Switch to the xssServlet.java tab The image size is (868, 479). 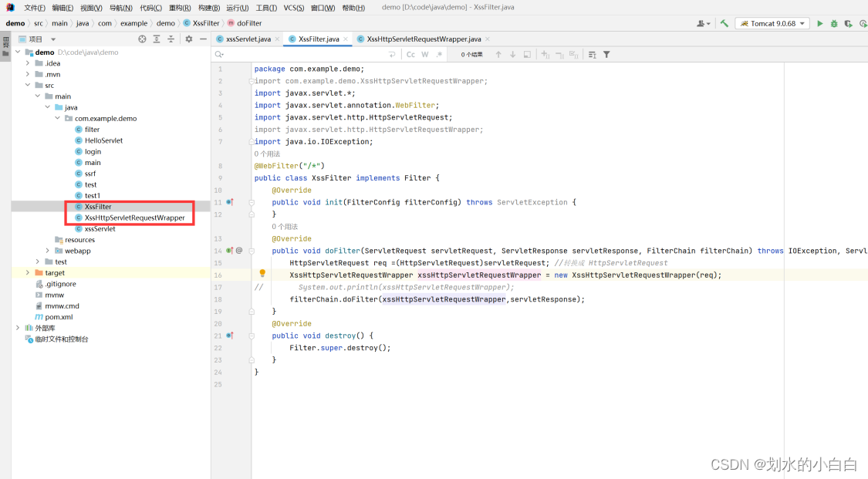point(248,39)
